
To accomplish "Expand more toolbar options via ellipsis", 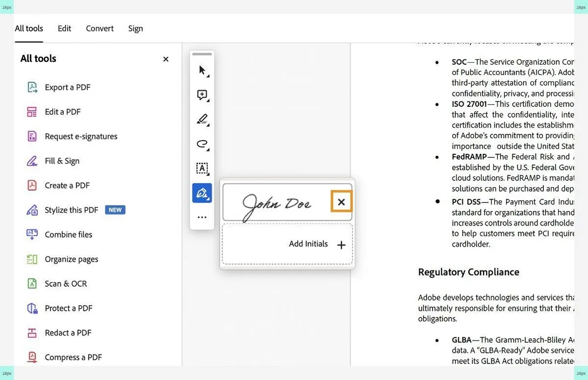I will (202, 216).
